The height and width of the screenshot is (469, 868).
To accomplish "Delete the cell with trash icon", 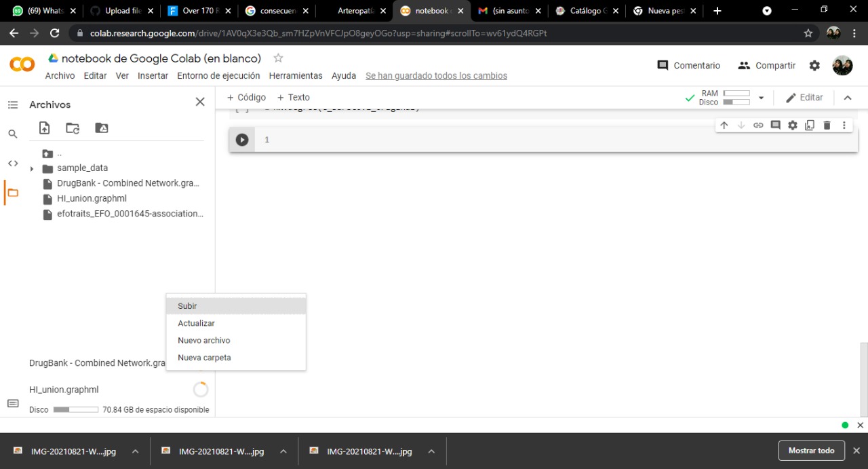I will coord(827,125).
